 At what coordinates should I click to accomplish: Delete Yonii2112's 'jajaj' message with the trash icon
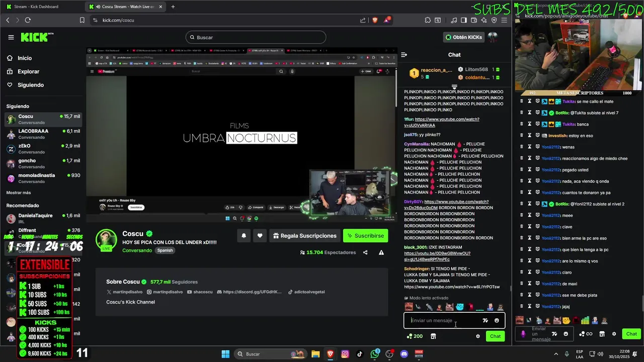(x=521, y=307)
